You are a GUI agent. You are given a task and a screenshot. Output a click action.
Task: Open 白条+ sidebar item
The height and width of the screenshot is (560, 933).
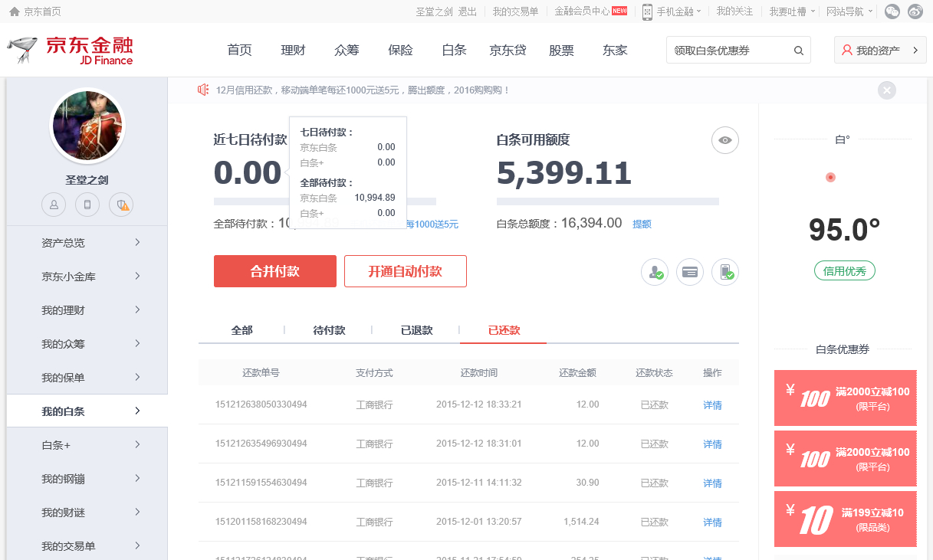pyautogui.click(x=87, y=445)
